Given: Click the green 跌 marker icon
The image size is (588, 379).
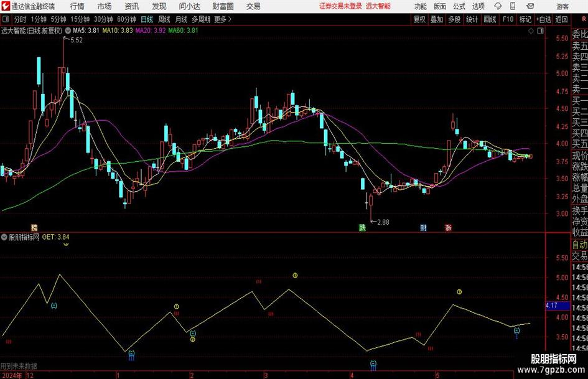Looking at the screenshot, I should point(362,228).
